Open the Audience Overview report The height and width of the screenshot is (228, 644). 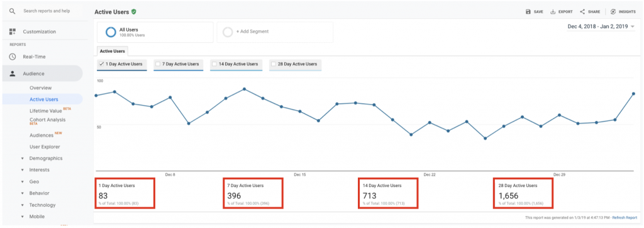(x=41, y=88)
